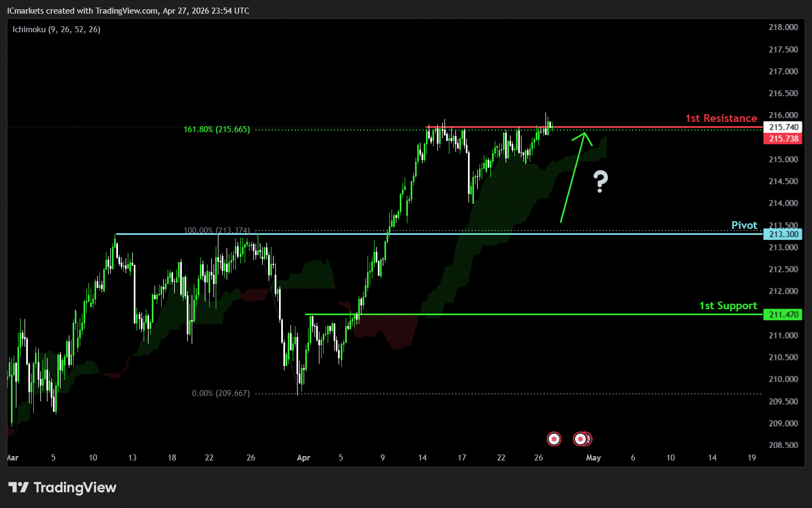Viewport: 812px width, 508px height.
Task: Select the '1st Resistance' text label
Action: (x=721, y=119)
